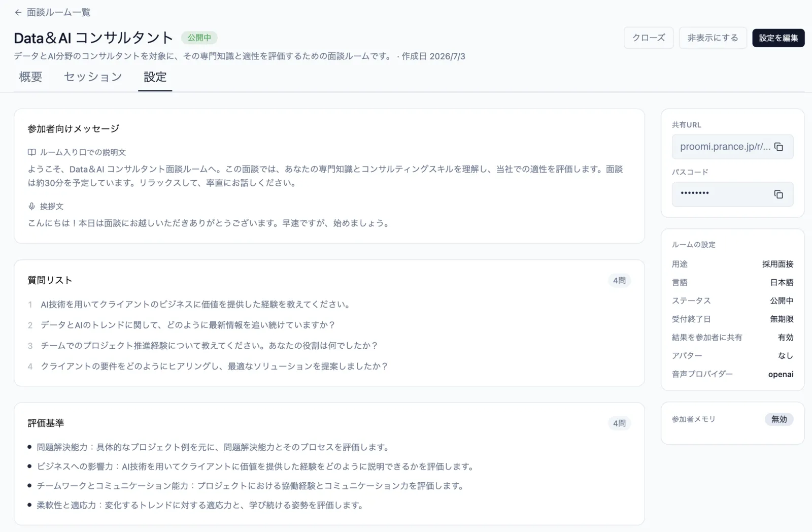This screenshot has height=532, width=812.
Task: Click the 無効 badge for 参加者メモリ
Action: 779,419
